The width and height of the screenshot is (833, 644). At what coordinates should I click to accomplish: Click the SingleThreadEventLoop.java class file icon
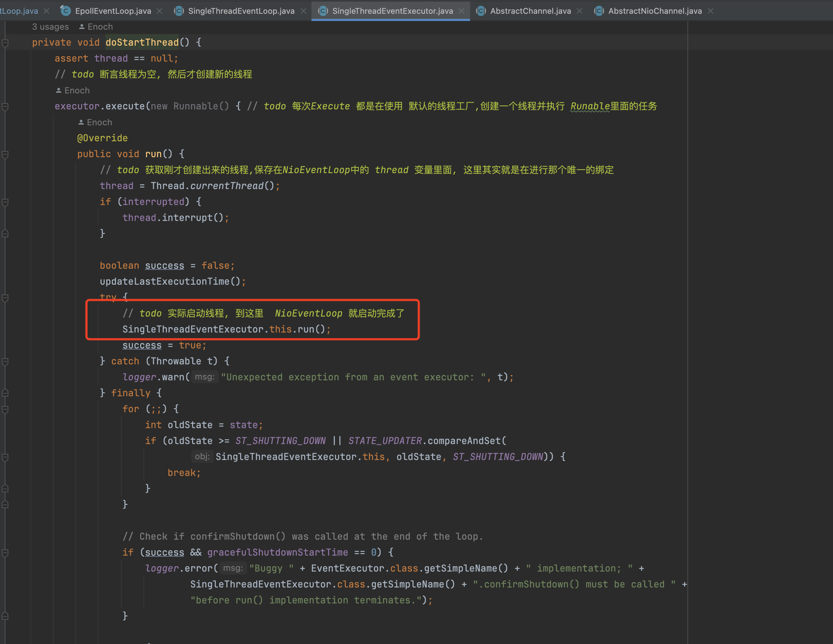[179, 11]
